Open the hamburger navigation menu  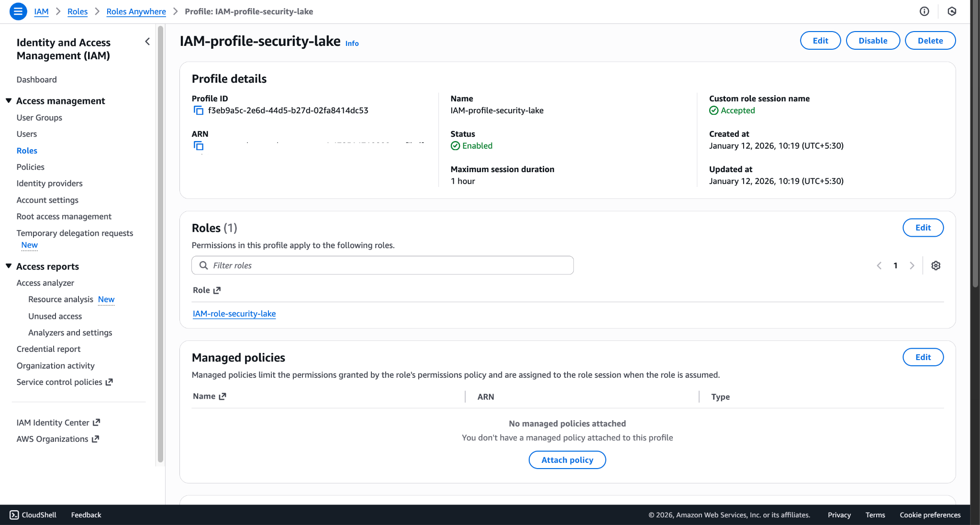tap(18, 11)
